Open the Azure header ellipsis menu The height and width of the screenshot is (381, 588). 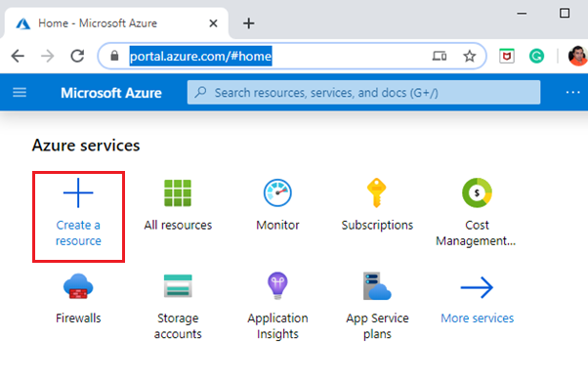(x=573, y=92)
